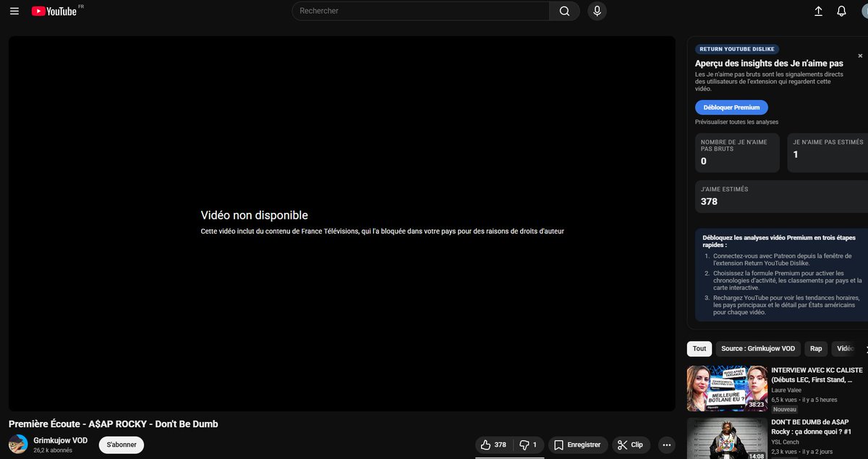
Task: Click the search magnifier button
Action: click(564, 11)
